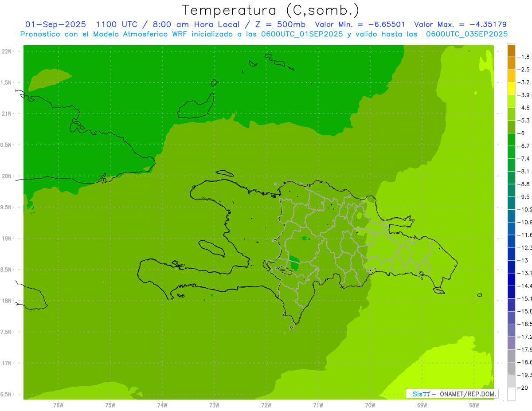
Task: Click the "-3.9" colorbar value
Action: [524, 95]
